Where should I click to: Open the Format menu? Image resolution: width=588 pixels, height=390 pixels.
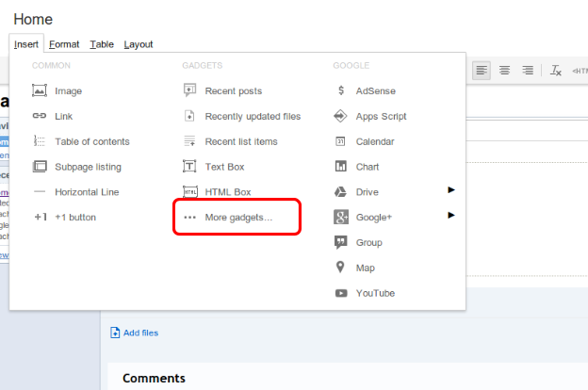(64, 44)
